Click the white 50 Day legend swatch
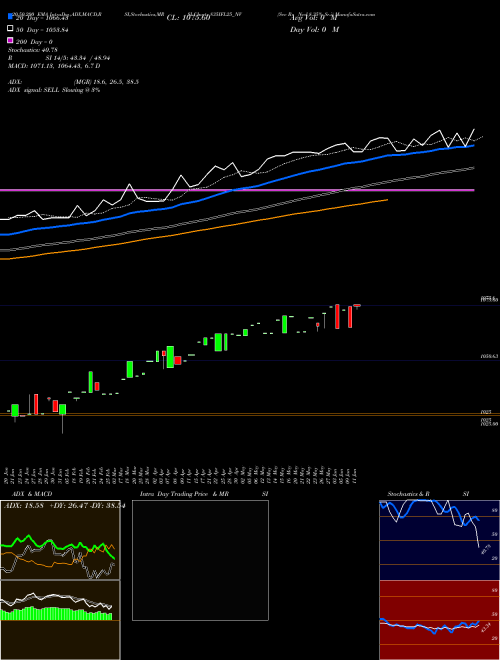 pyautogui.click(x=10, y=29)
